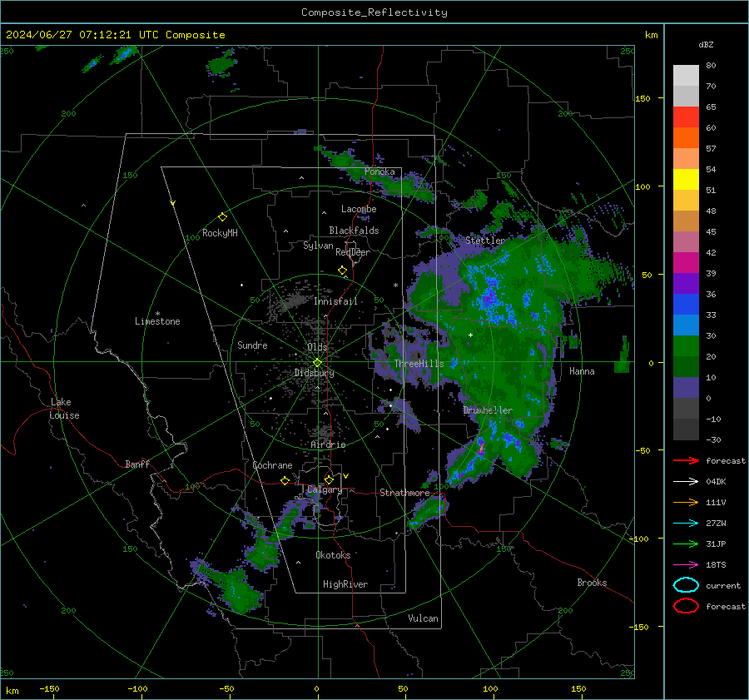Click the 20 dBZ green color swatch

click(x=686, y=346)
